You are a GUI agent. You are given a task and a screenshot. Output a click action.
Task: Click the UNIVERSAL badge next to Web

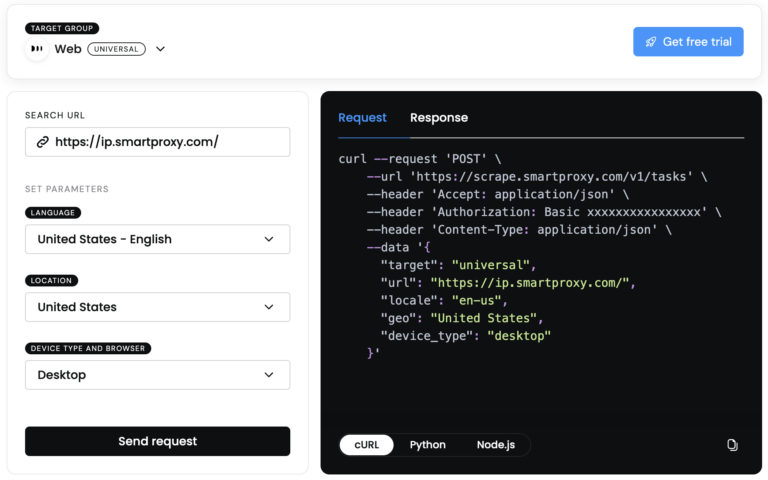[117, 49]
